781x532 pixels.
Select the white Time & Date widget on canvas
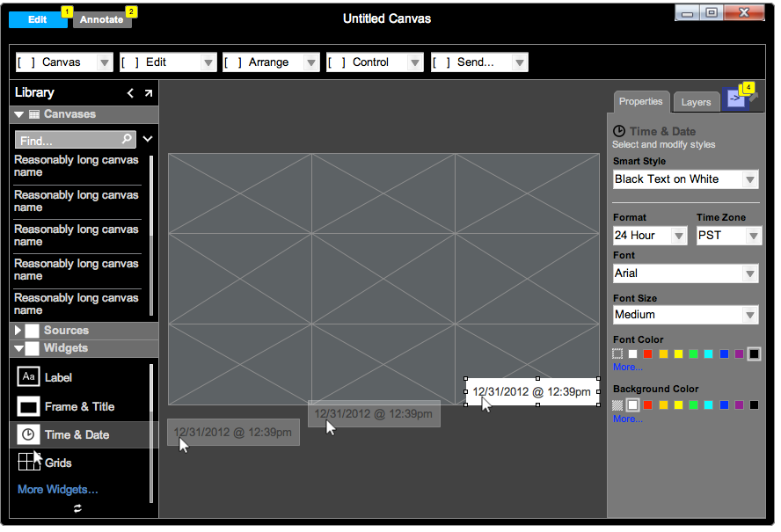click(532, 391)
